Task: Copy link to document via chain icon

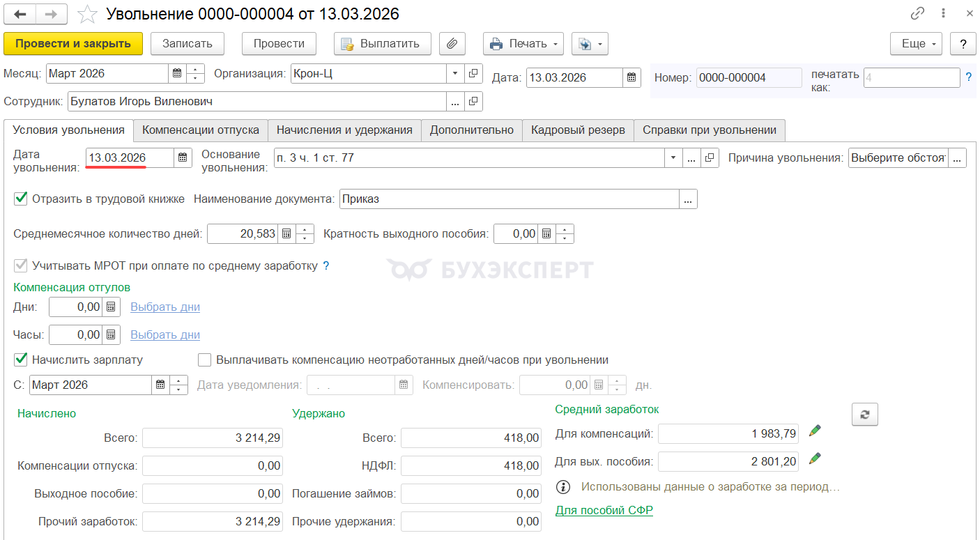Action: coord(917,14)
